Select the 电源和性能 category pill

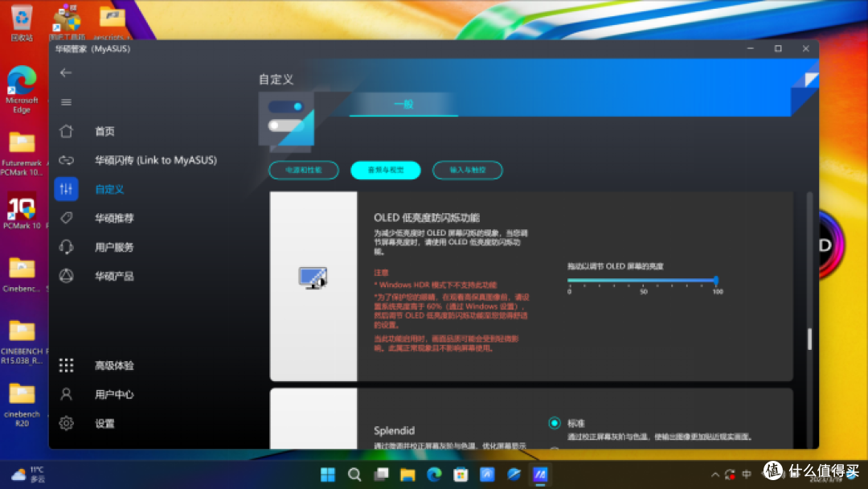coord(303,170)
